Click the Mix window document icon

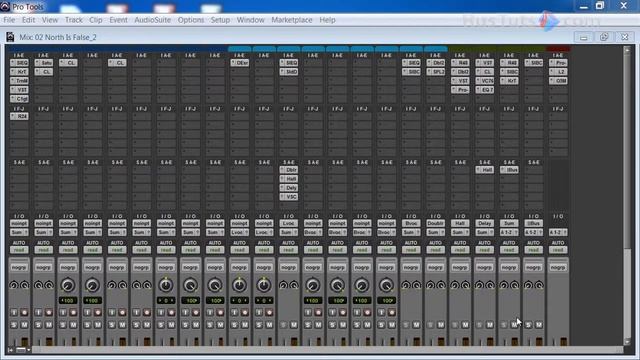coord(10,37)
